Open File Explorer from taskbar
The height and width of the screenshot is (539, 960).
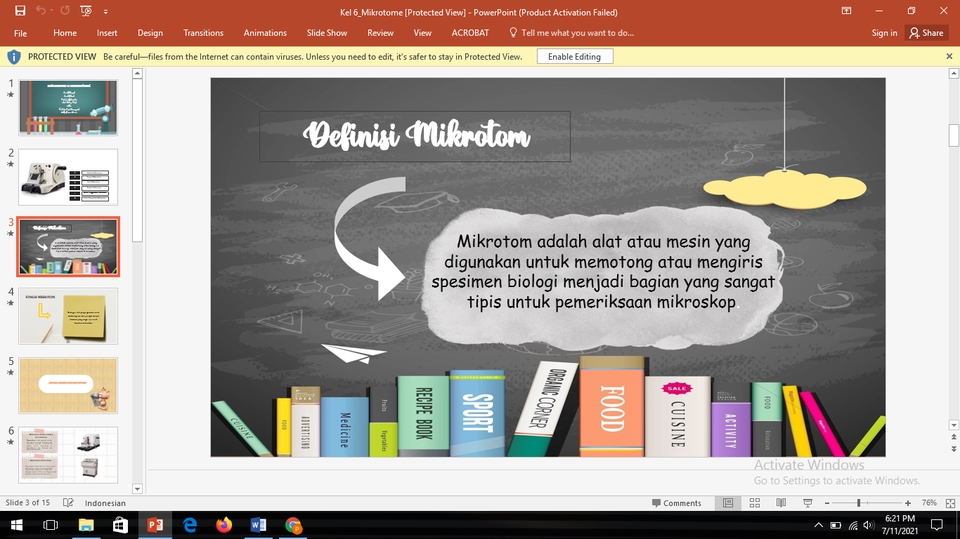86,525
